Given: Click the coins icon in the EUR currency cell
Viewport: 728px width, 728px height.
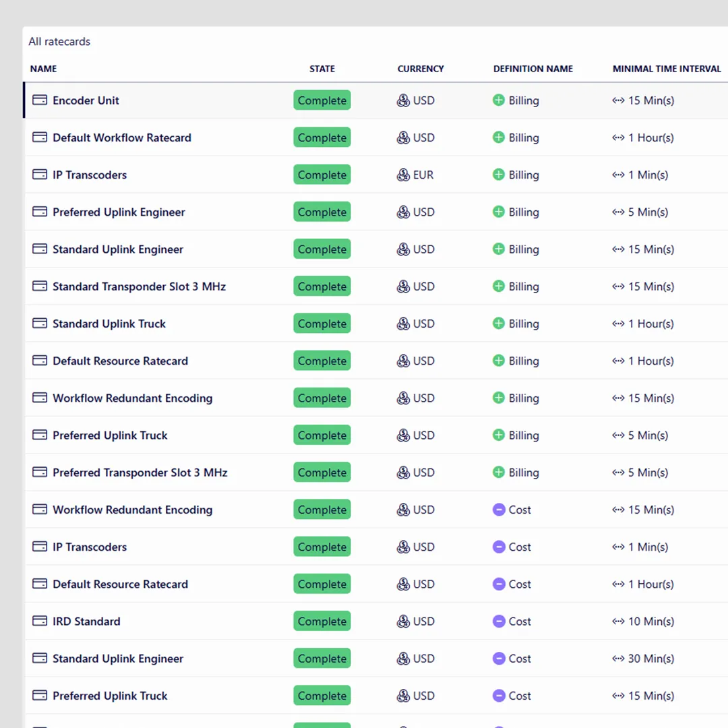Looking at the screenshot, I should point(403,175).
